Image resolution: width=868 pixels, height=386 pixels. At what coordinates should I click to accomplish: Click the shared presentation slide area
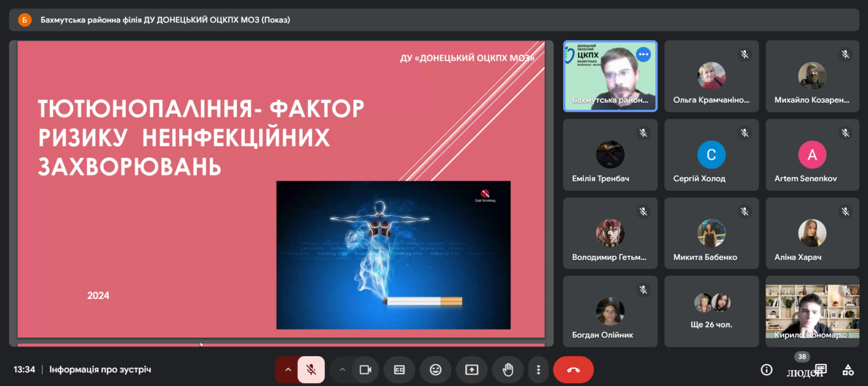[x=281, y=190]
